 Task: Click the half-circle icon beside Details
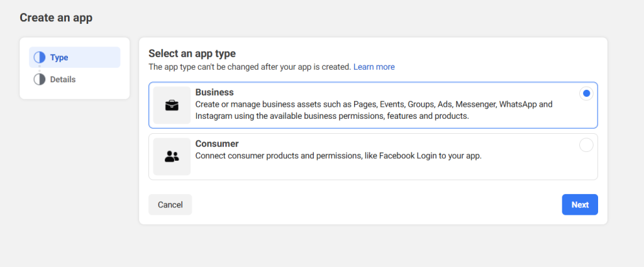tap(40, 80)
